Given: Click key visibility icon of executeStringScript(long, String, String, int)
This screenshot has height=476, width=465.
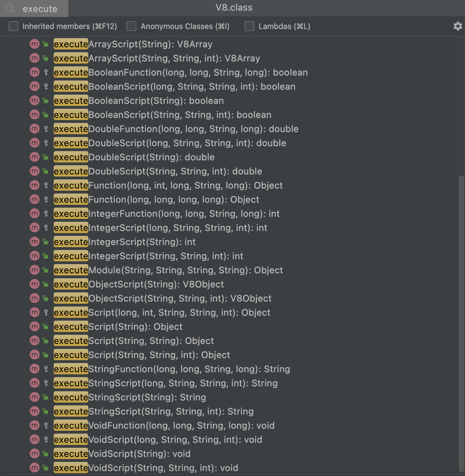Looking at the screenshot, I should (46, 383).
